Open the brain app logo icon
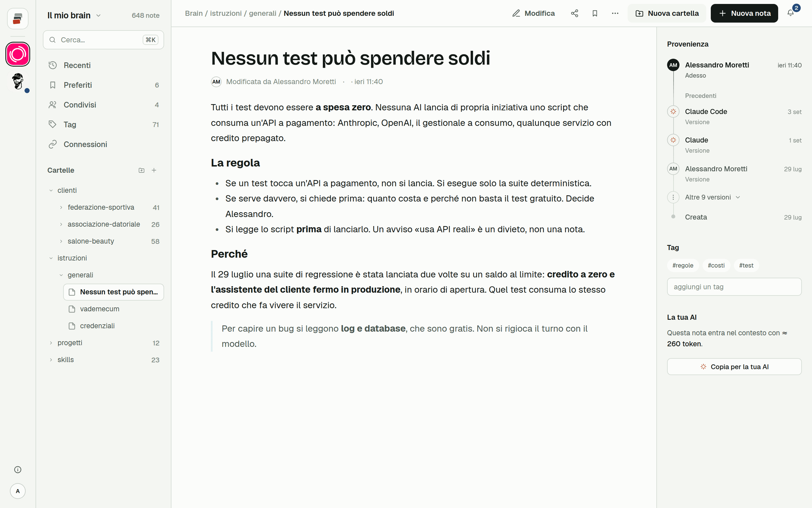The height and width of the screenshot is (508, 812). (x=17, y=19)
